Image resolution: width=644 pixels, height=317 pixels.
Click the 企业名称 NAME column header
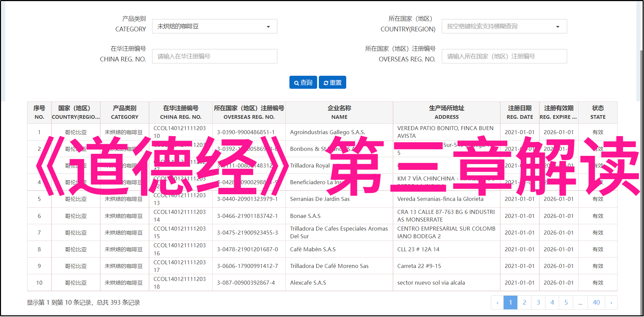tap(339, 112)
